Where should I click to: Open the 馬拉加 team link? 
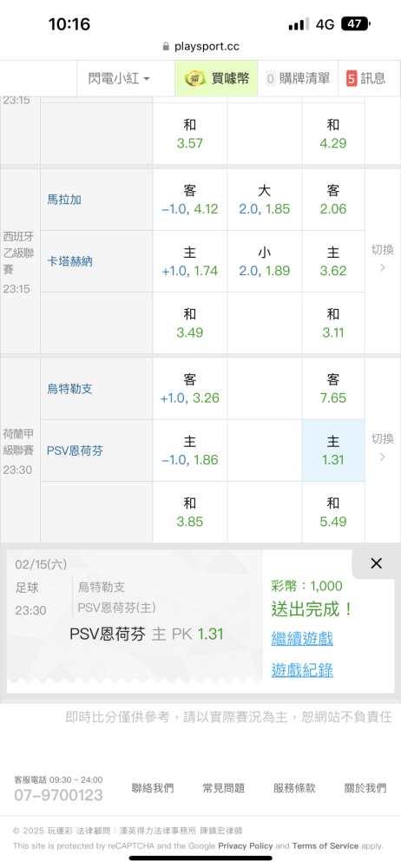(64, 200)
